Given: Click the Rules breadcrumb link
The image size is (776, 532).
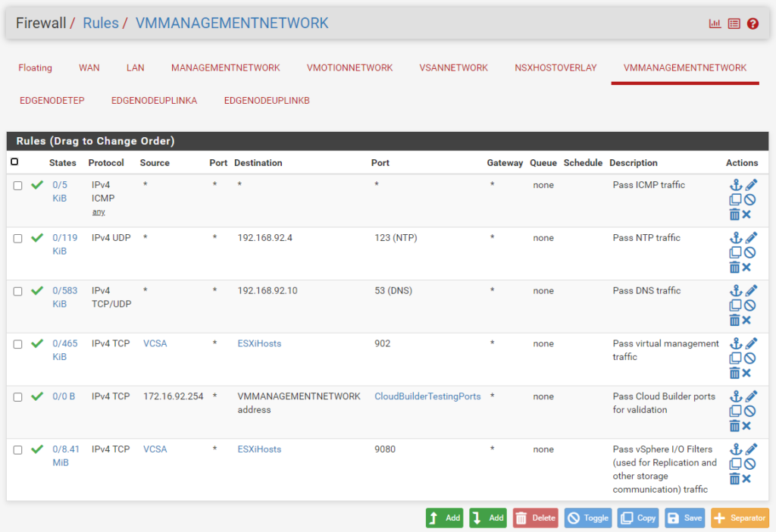Looking at the screenshot, I should coord(101,23).
